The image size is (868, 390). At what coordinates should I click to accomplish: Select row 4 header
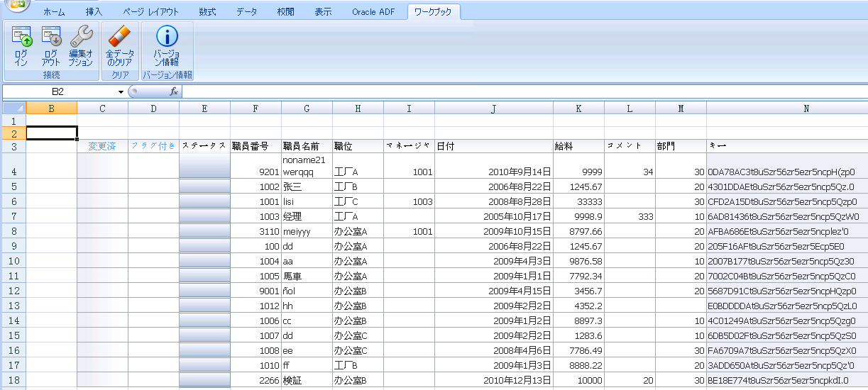(x=13, y=165)
